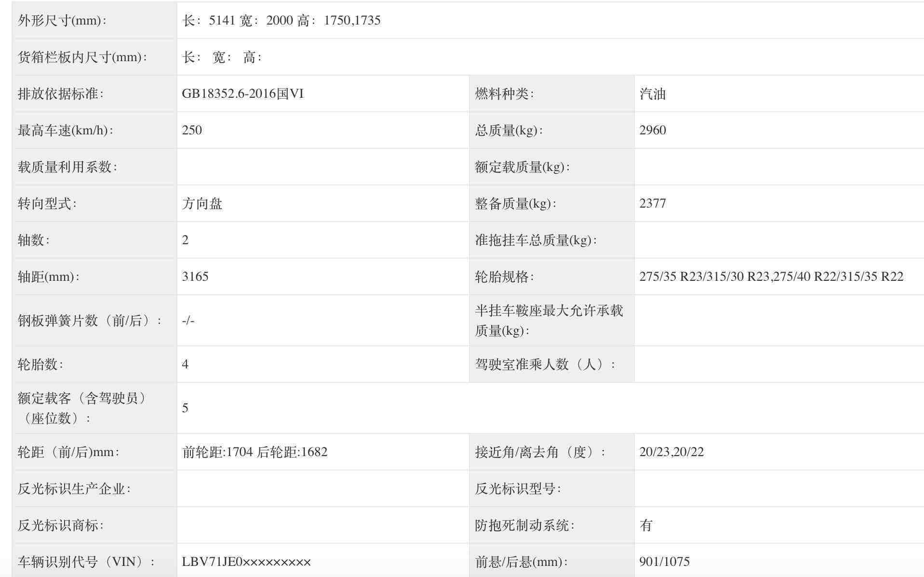Click the 整备质量(kg) label

tap(515, 203)
